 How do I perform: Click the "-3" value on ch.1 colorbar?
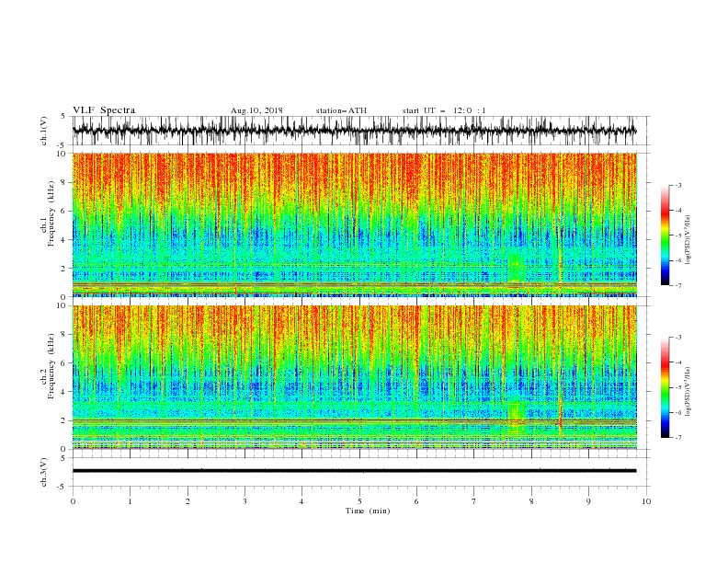(x=677, y=185)
